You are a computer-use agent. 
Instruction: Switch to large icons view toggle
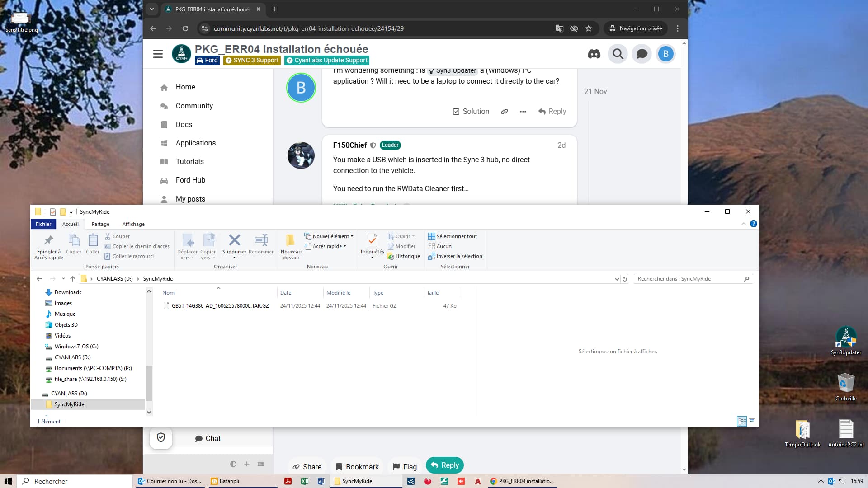[752, 421]
